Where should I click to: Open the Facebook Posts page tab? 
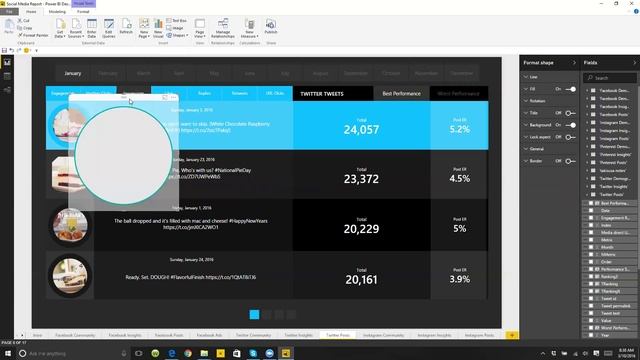click(x=169, y=335)
